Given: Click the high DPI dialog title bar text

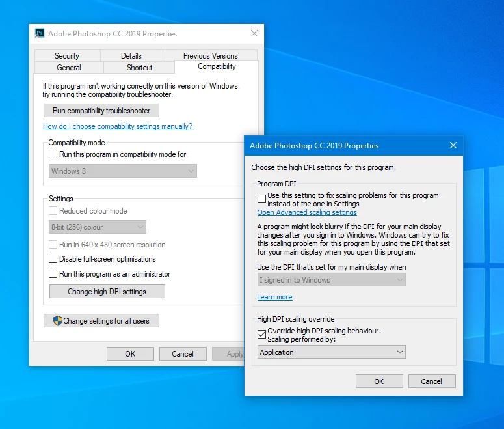Looking at the screenshot, I should click(314, 146).
